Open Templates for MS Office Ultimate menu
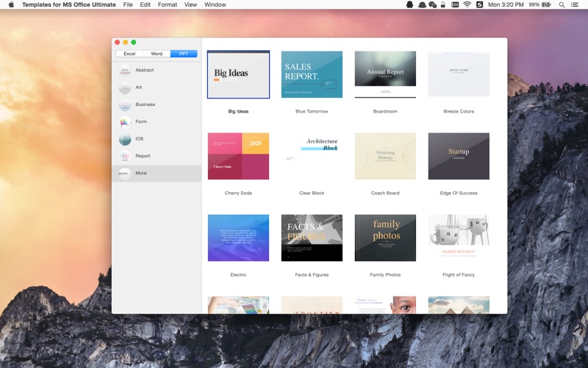The image size is (588, 368). point(69,4)
